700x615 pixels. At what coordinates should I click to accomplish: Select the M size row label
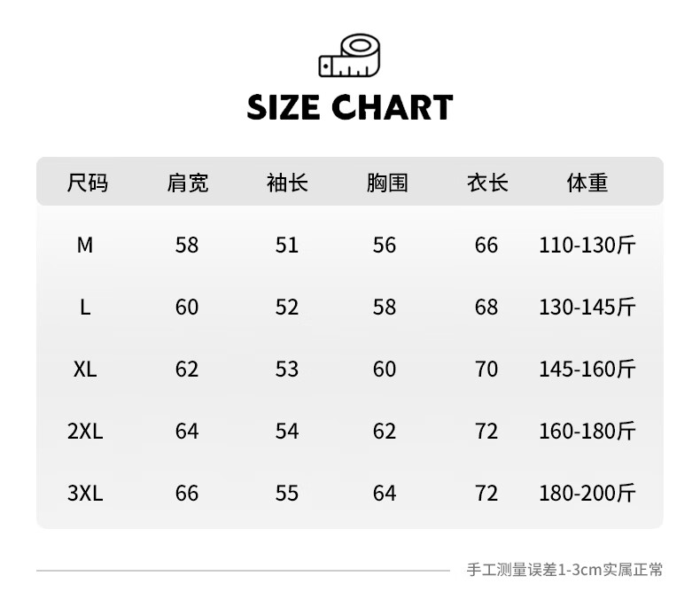pos(85,245)
